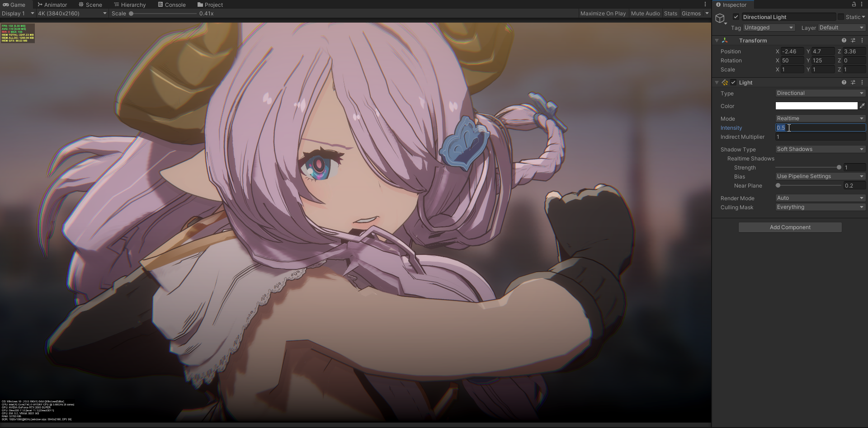Open Light component help icon
Image resolution: width=868 pixels, height=428 pixels.
click(844, 83)
